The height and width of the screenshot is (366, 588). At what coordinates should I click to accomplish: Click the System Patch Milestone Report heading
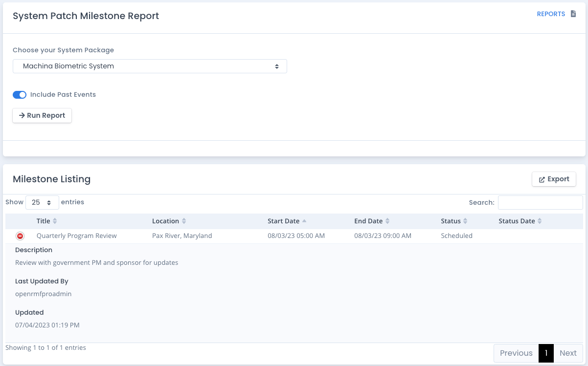point(86,16)
